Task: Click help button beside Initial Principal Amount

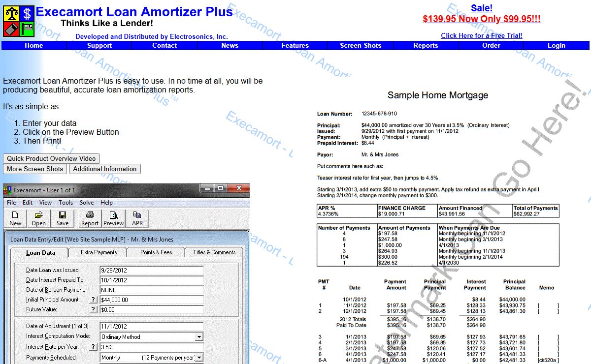Action: (93, 300)
